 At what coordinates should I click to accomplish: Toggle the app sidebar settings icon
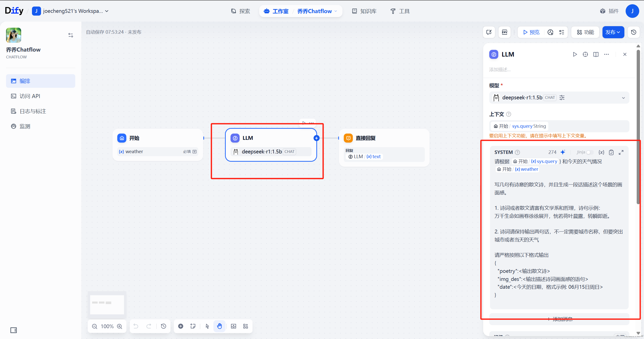(71, 35)
